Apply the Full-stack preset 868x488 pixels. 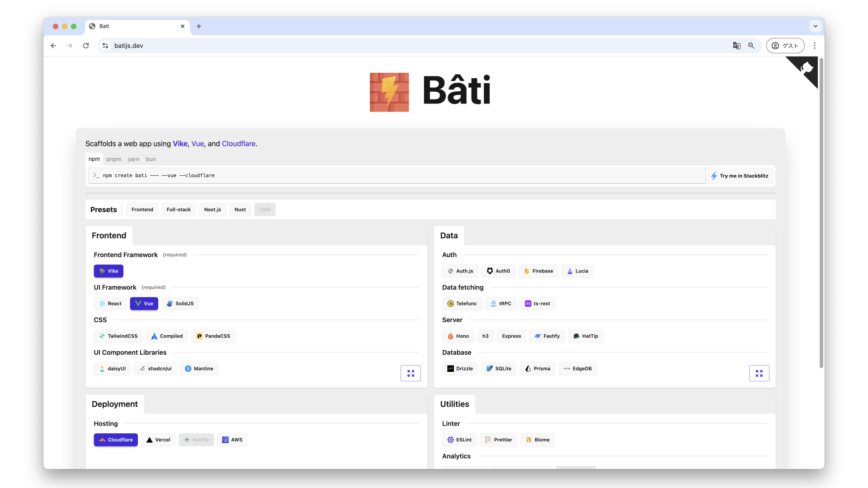(x=179, y=210)
